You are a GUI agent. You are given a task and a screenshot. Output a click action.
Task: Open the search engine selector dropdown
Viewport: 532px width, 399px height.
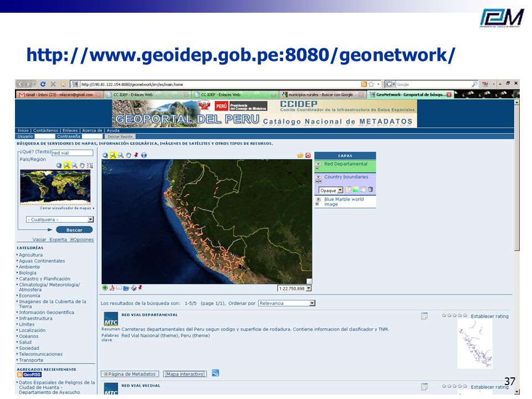[390, 84]
